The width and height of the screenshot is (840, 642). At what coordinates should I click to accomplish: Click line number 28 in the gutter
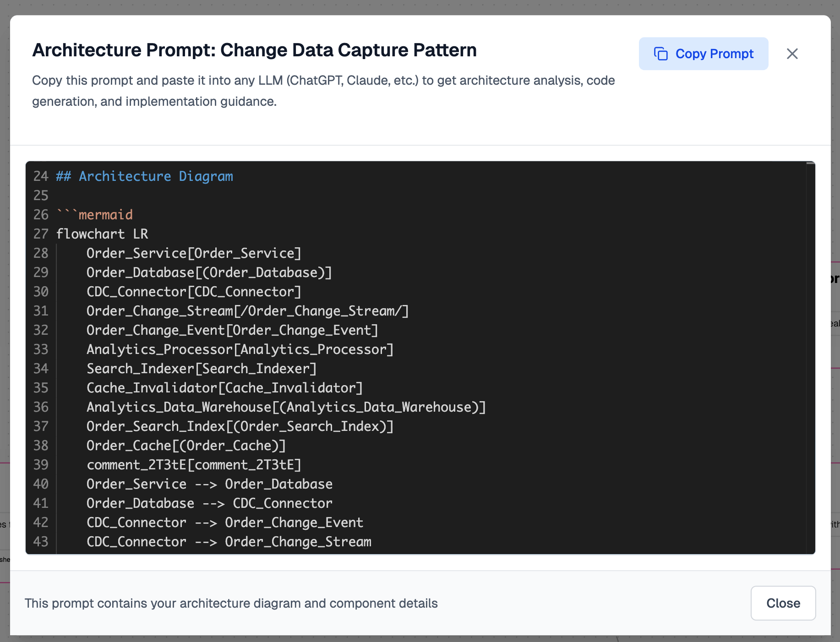pos(41,253)
